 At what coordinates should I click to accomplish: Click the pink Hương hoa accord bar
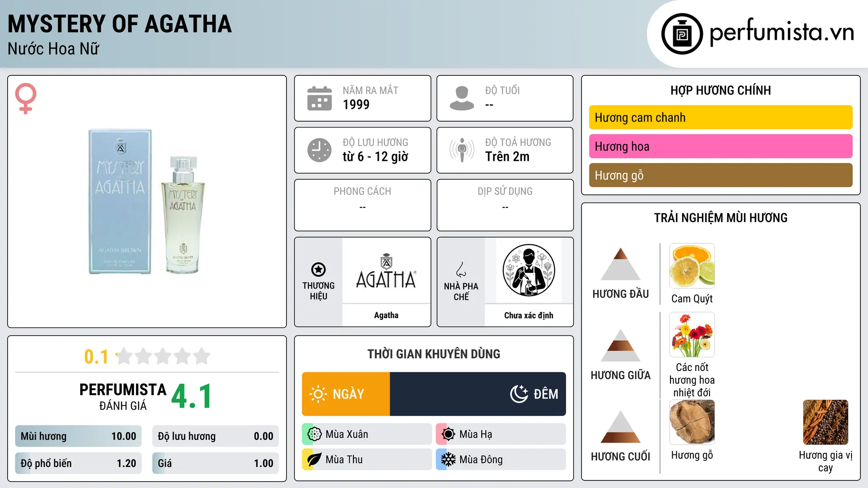[x=721, y=146]
